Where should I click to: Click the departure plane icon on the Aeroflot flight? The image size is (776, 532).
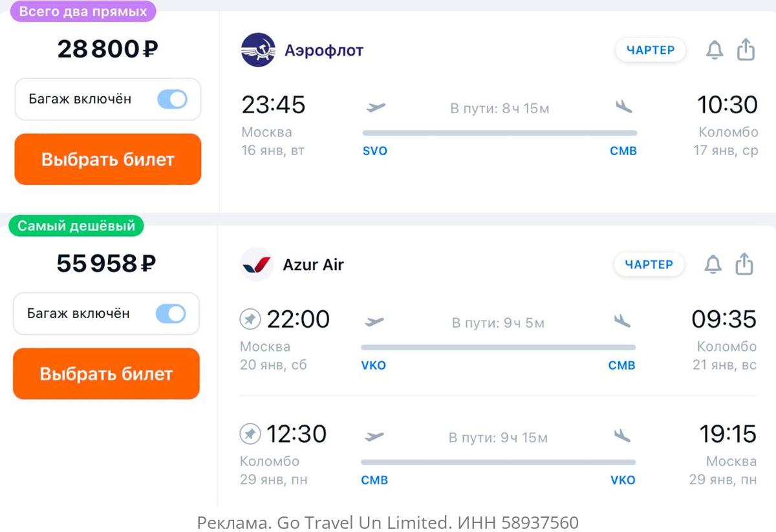(375, 107)
